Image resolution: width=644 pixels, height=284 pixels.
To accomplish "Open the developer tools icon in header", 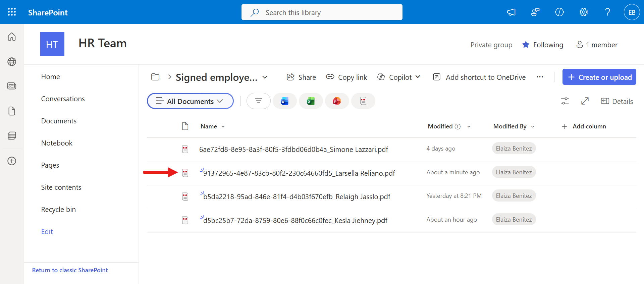I will coord(559,12).
